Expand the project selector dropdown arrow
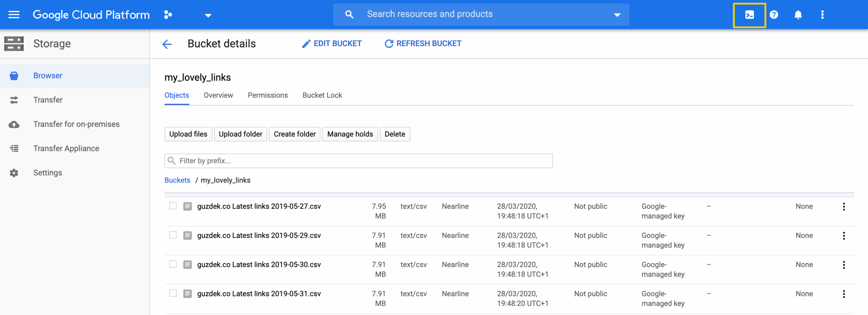Image resolution: width=868 pixels, height=315 pixels. [208, 15]
